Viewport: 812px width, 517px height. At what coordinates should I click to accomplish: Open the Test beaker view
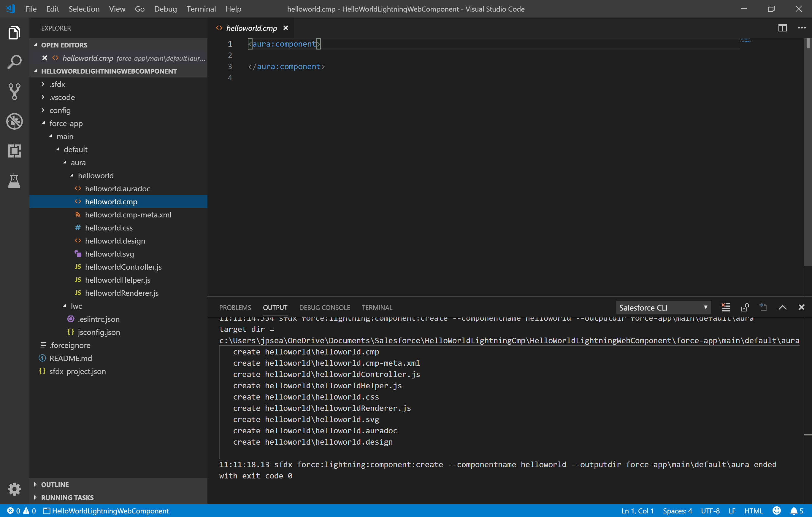14,181
